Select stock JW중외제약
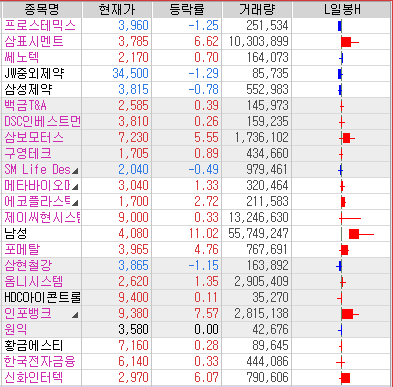The height and width of the screenshot is (387, 393). 34,74
